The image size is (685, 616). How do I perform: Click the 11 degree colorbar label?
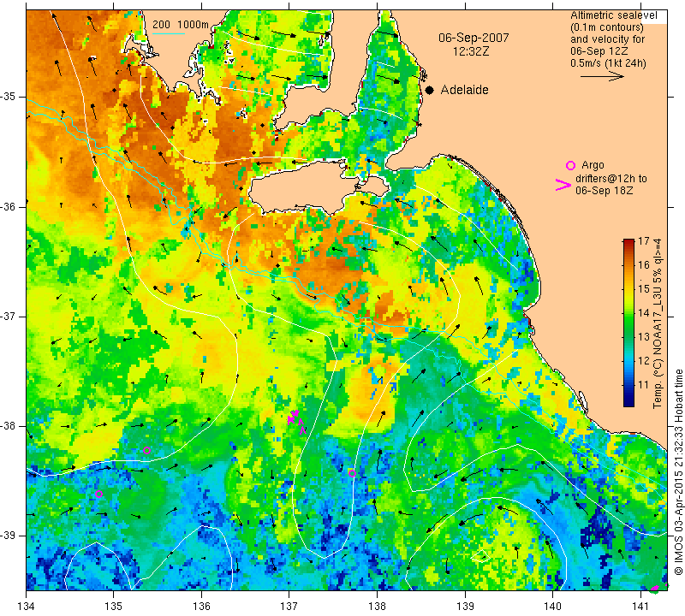[x=644, y=385]
